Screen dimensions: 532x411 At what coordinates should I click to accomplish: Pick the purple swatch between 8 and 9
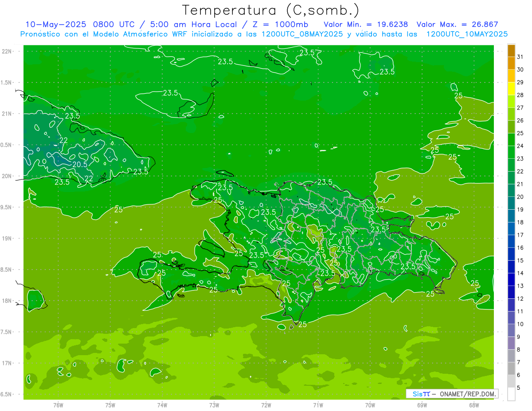coord(512,343)
